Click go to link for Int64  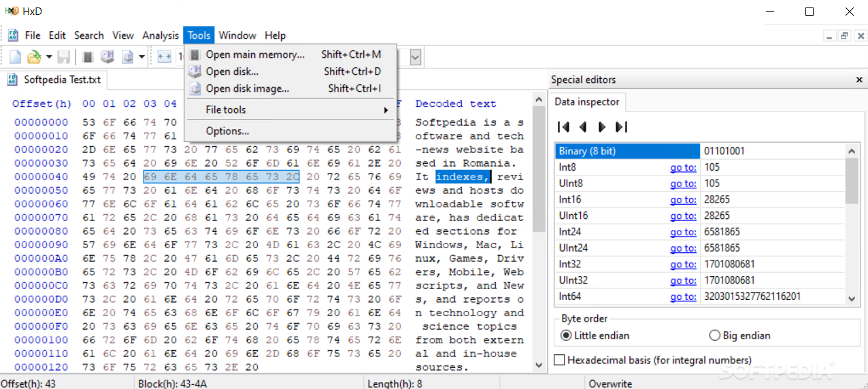pos(683,297)
